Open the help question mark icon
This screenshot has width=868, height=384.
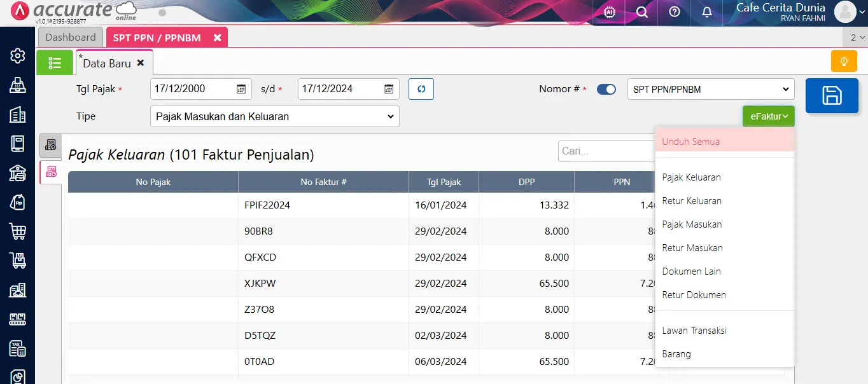pos(673,12)
